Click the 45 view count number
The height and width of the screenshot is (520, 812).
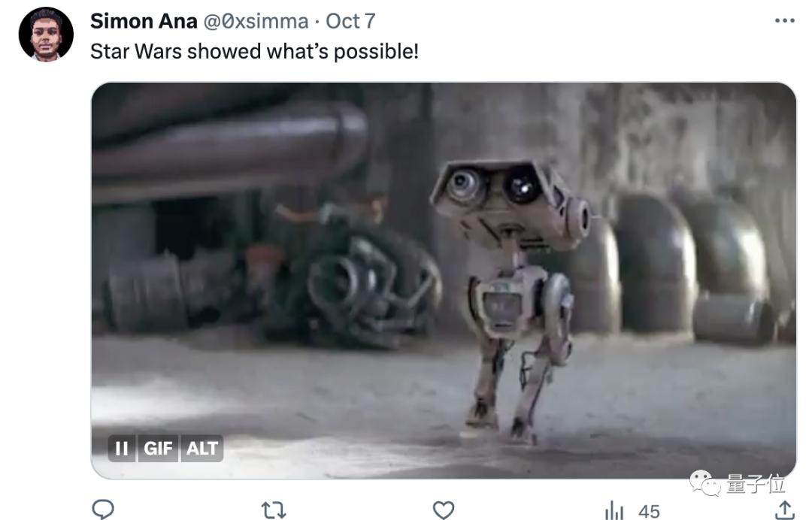649,511
